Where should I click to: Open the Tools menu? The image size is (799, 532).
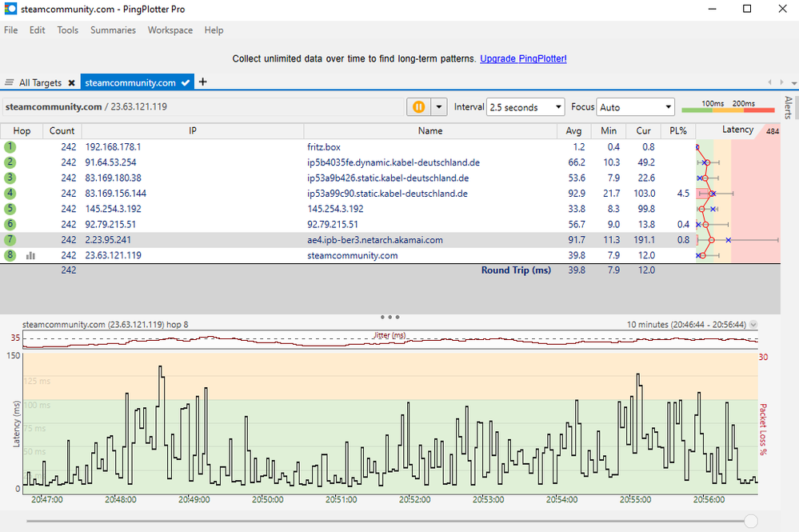coord(68,30)
